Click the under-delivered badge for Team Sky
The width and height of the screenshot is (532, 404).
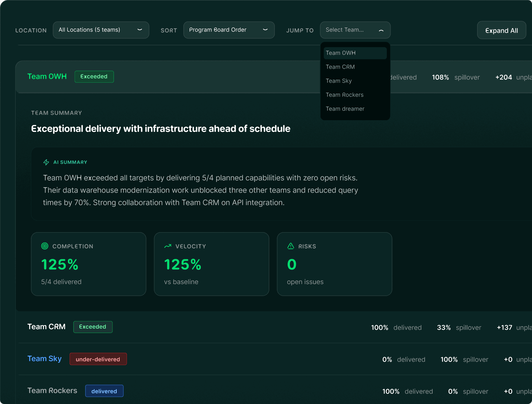98,359
